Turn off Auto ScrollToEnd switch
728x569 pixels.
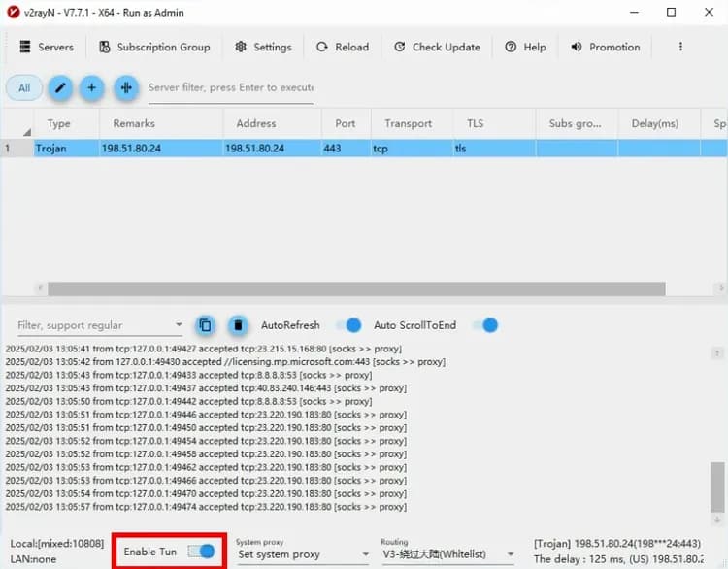click(485, 325)
